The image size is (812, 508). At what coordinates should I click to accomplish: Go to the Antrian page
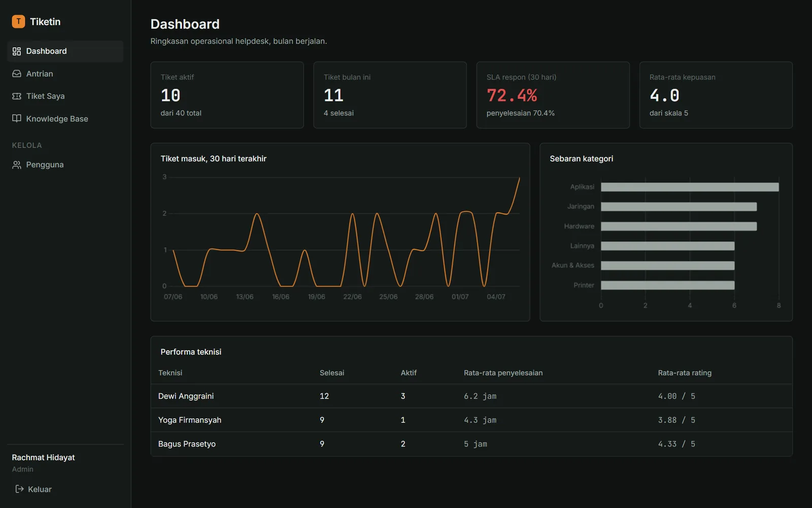click(x=65, y=74)
